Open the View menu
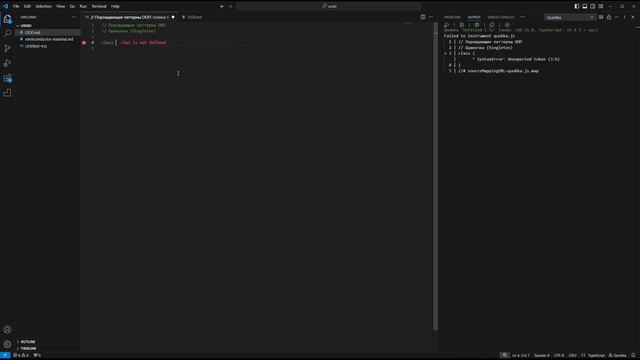 click(x=60, y=6)
